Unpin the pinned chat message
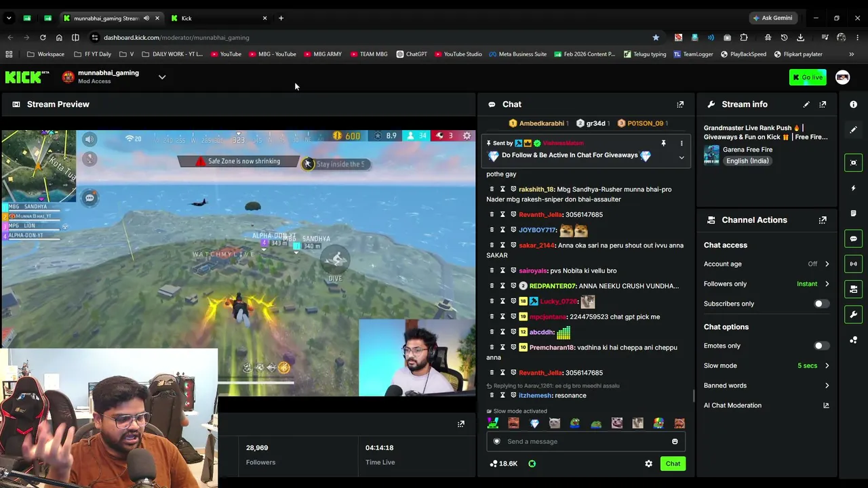 pos(663,144)
